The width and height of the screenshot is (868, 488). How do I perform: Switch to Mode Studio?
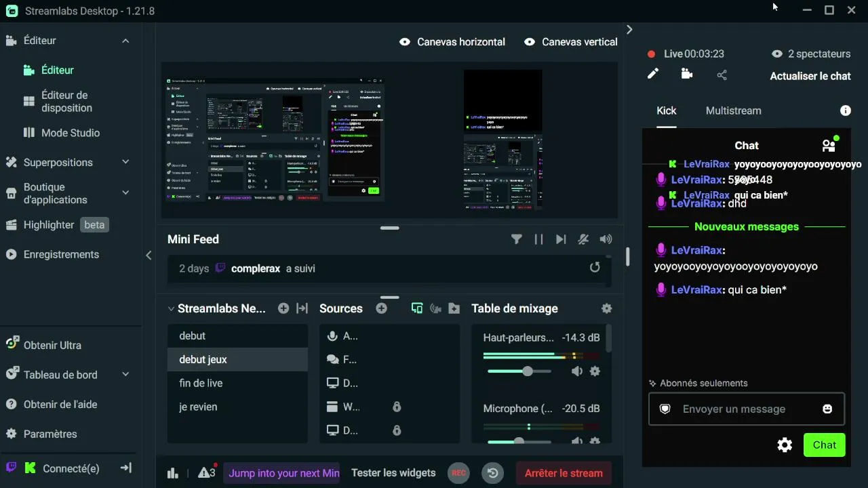pos(61,133)
